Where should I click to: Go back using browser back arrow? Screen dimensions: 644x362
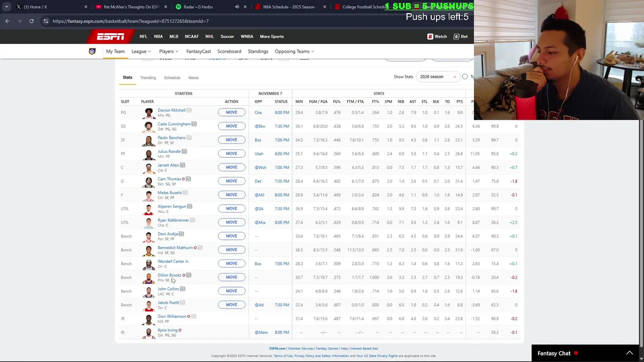click(x=7, y=21)
